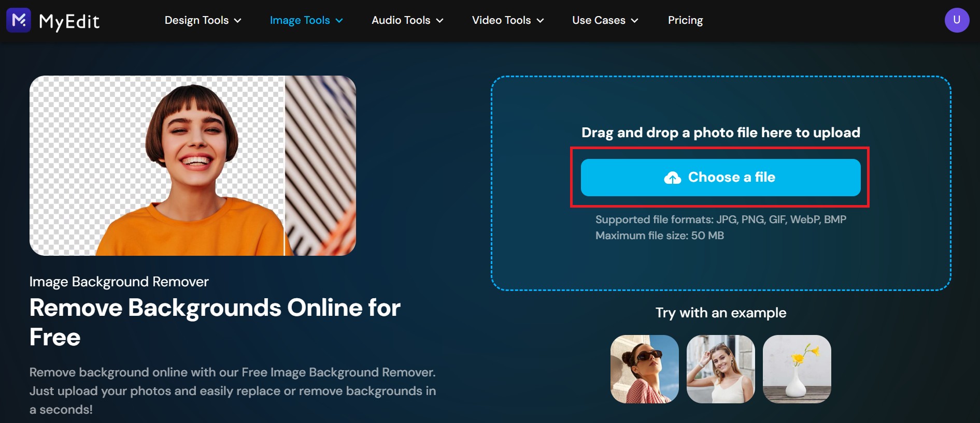Open the Video Tools menu
980x423 pixels.
[508, 20]
